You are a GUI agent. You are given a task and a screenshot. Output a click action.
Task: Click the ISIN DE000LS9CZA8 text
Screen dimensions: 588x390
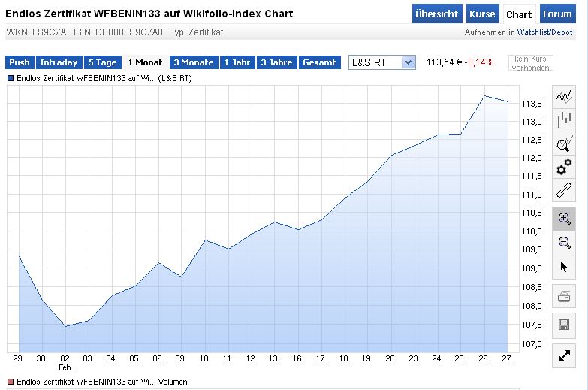coord(118,32)
